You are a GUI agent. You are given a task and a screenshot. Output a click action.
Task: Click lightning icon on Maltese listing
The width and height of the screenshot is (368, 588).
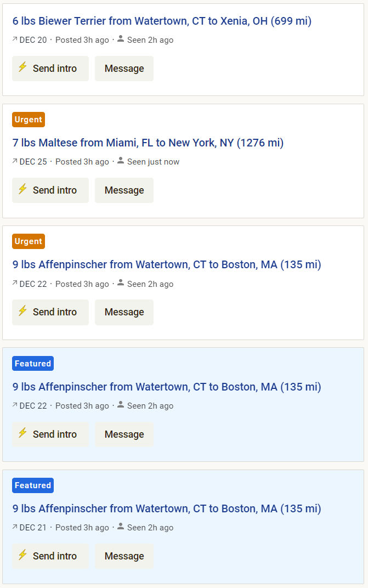(x=22, y=189)
